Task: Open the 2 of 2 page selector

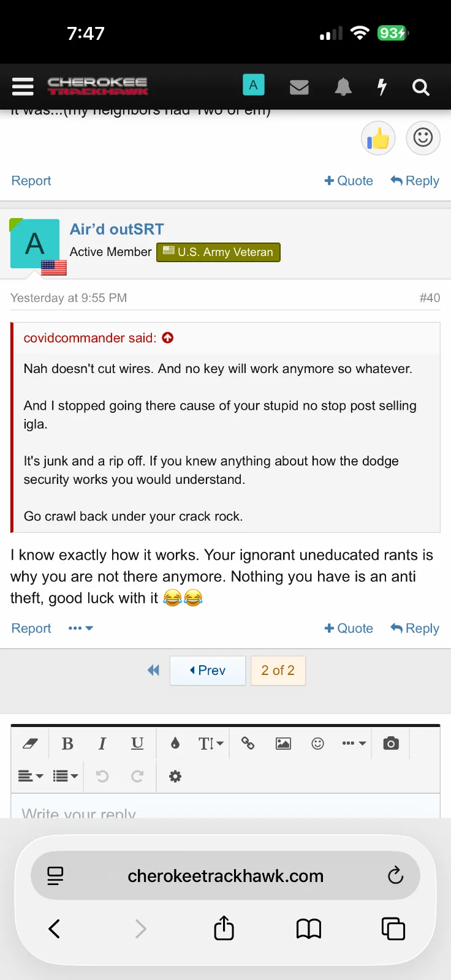Action: point(278,671)
